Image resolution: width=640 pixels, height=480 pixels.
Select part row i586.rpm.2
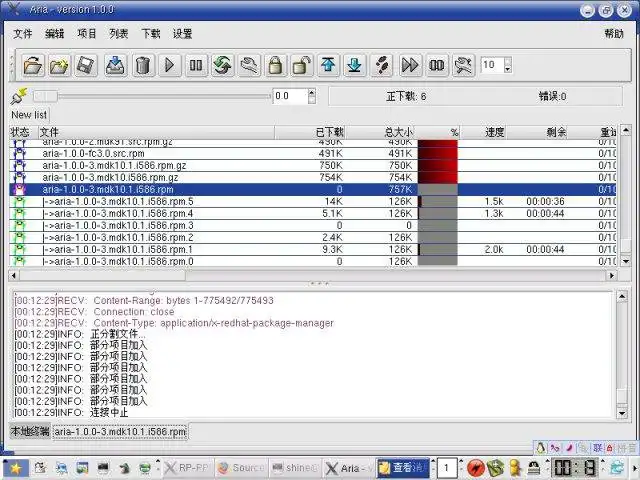pos(313,238)
